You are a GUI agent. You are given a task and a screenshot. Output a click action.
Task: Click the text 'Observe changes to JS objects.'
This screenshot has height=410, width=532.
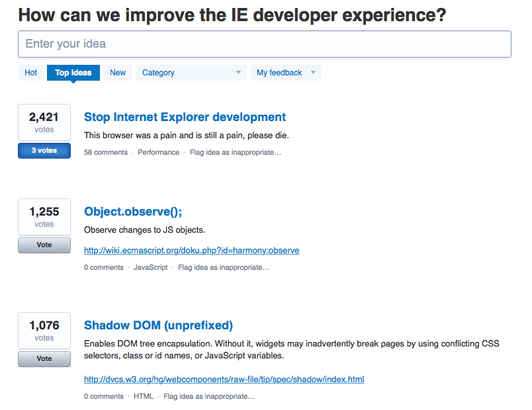pyautogui.click(x=144, y=230)
